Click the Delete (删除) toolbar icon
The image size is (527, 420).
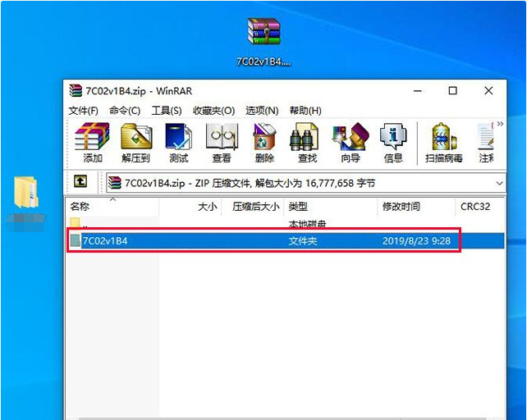(264, 143)
